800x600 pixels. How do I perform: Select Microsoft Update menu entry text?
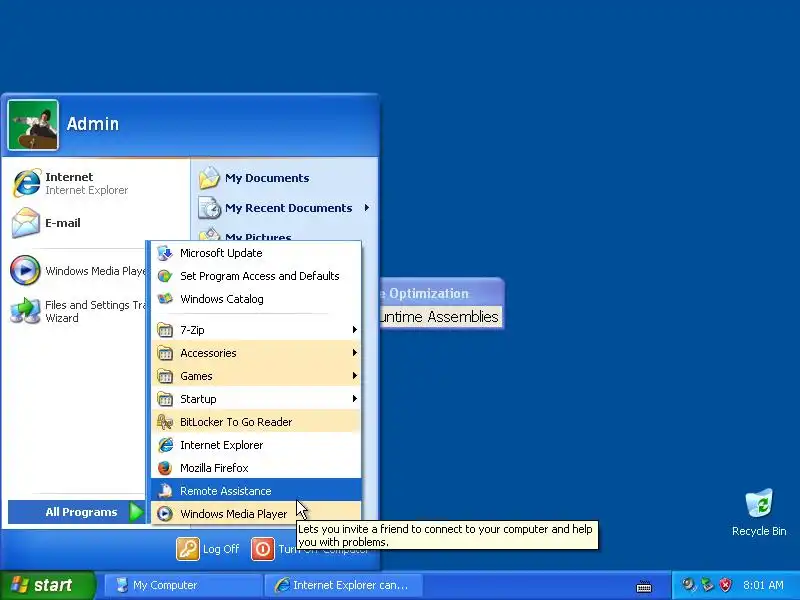coord(221,253)
